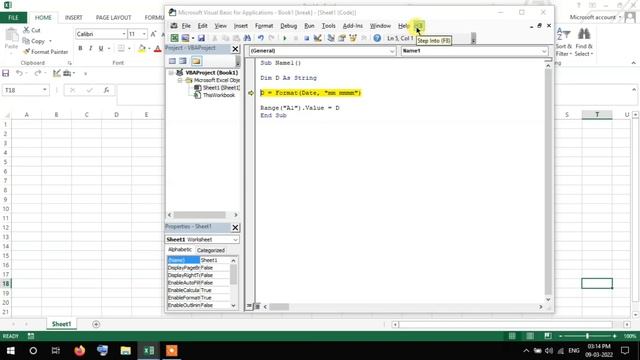The width and height of the screenshot is (640, 360).
Task: Open Excel PAGE LAYOUT ribbon tab
Action: coord(113,18)
